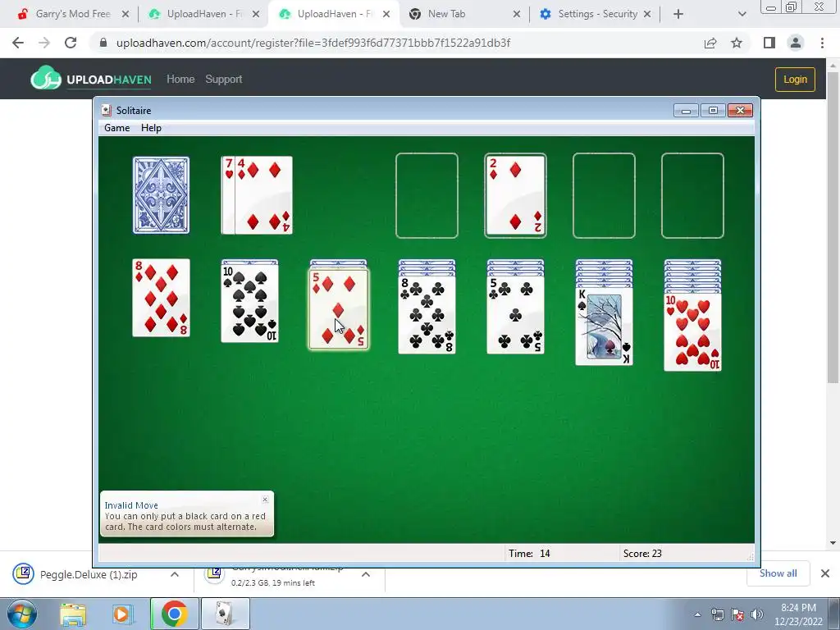Close the Garry's Mod Free tab
The height and width of the screenshot is (630, 840).
pos(126,15)
